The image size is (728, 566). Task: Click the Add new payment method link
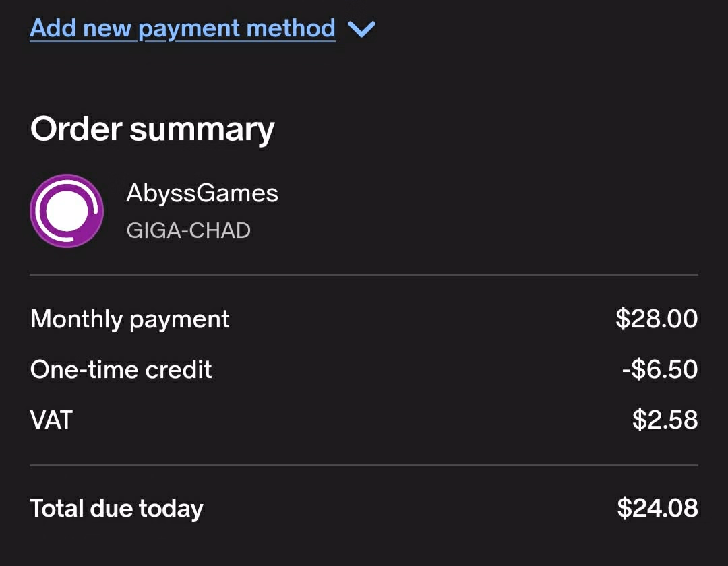point(183,28)
